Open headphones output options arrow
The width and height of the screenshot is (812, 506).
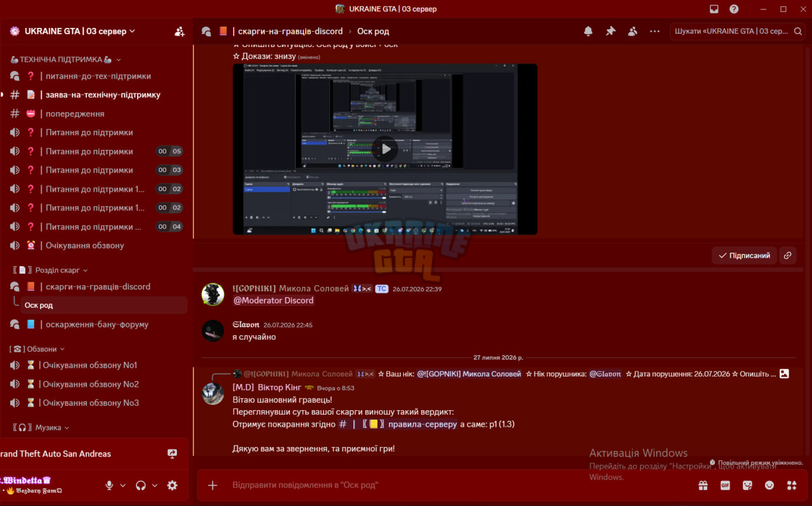click(154, 485)
